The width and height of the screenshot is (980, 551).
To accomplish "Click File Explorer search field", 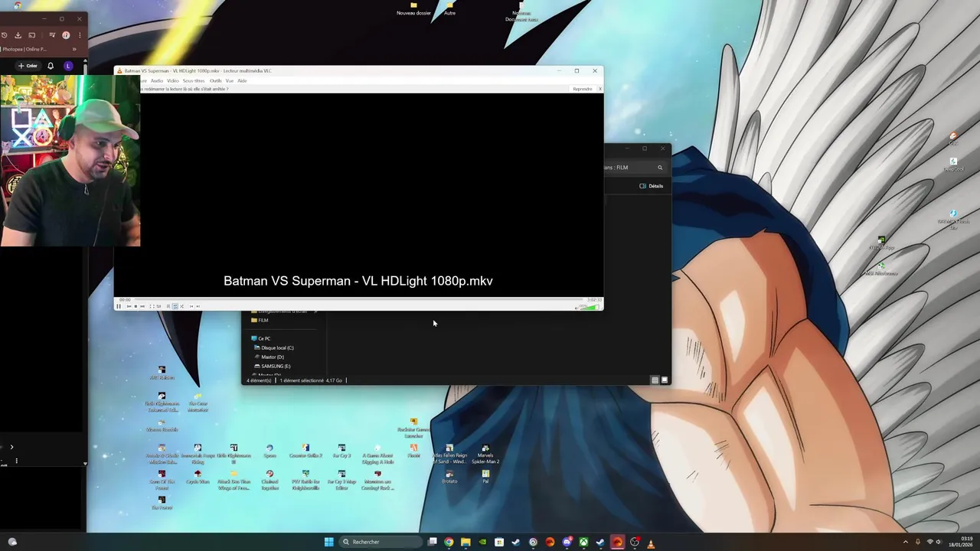I will tap(634, 168).
